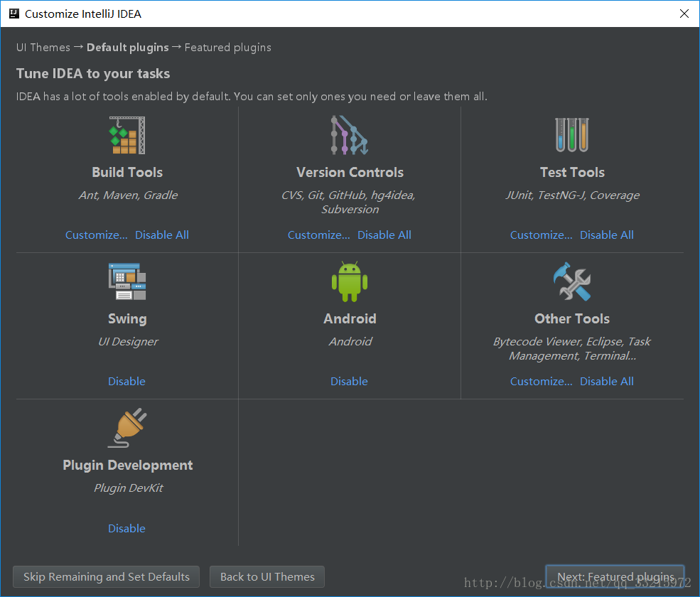This screenshot has height=597, width=700.
Task: Disable all Test Tools plugins
Action: click(x=607, y=235)
